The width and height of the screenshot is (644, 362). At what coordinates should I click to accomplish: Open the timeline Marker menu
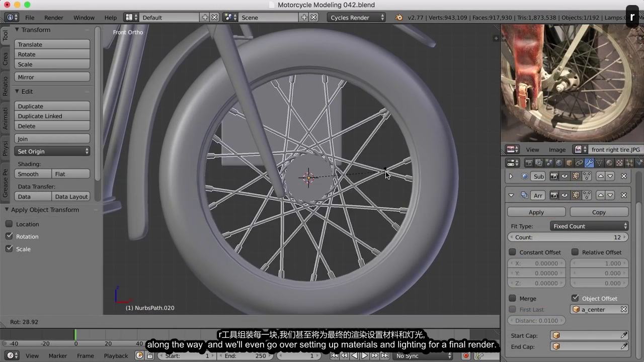tap(58, 355)
